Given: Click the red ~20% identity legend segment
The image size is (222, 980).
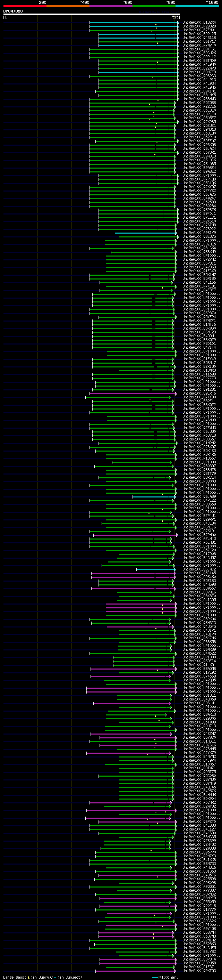Looking at the screenshot, I should pyautogui.click(x=25, y=6).
